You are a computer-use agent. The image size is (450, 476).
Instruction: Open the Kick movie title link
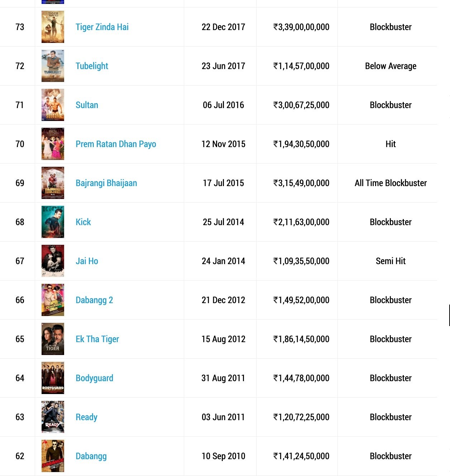click(x=83, y=222)
